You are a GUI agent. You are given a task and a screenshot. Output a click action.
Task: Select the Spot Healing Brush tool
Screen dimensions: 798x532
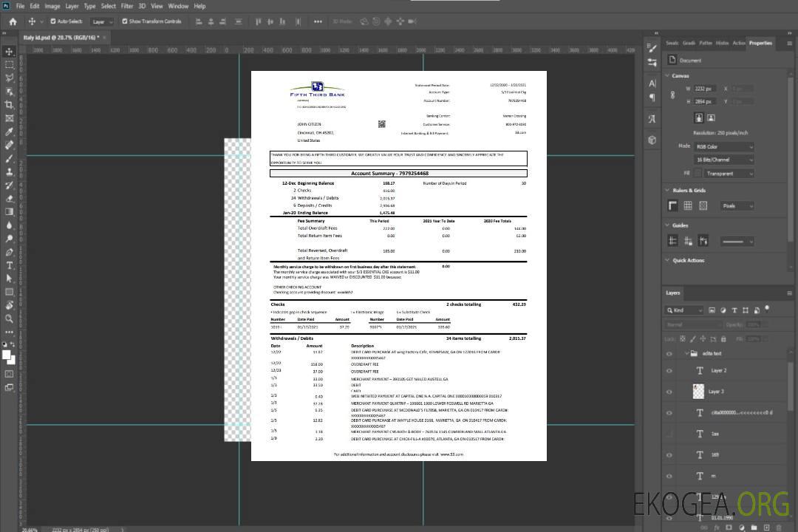coord(9,145)
